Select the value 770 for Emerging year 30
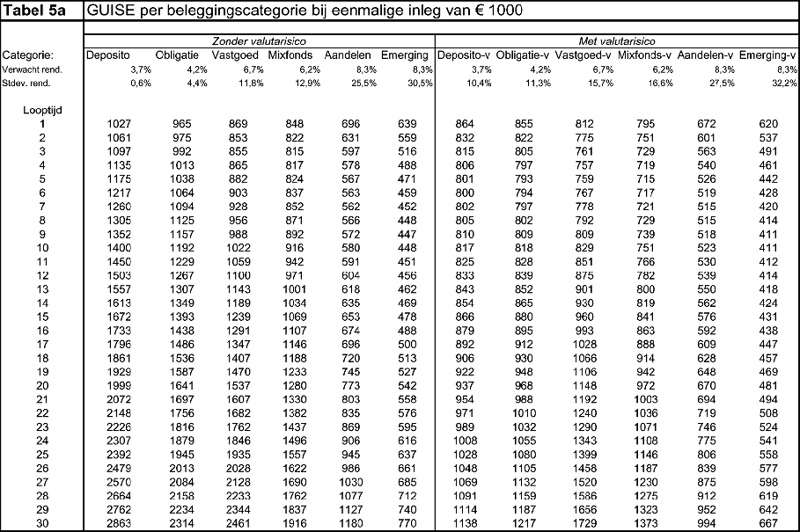This screenshot has width=800, height=532. click(407, 521)
